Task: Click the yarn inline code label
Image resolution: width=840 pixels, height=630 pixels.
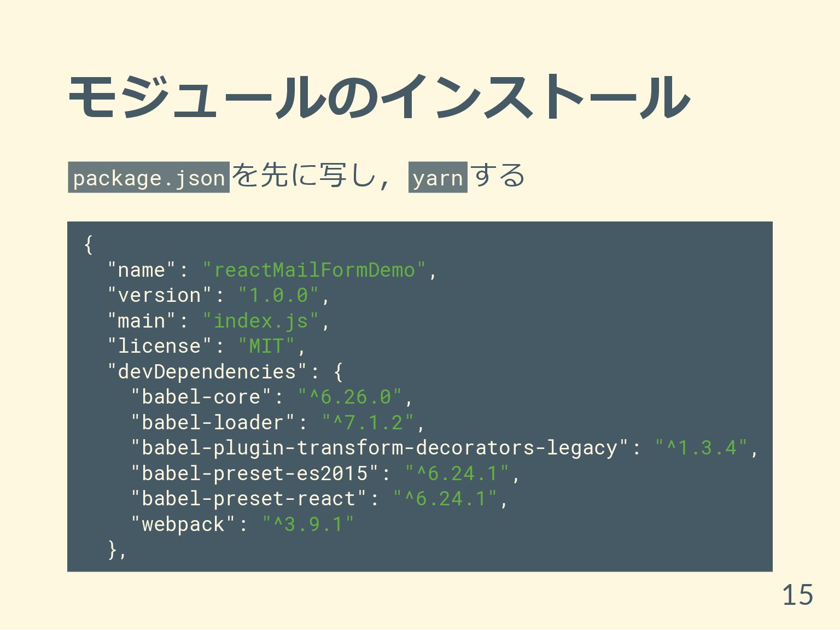Action: [438, 177]
